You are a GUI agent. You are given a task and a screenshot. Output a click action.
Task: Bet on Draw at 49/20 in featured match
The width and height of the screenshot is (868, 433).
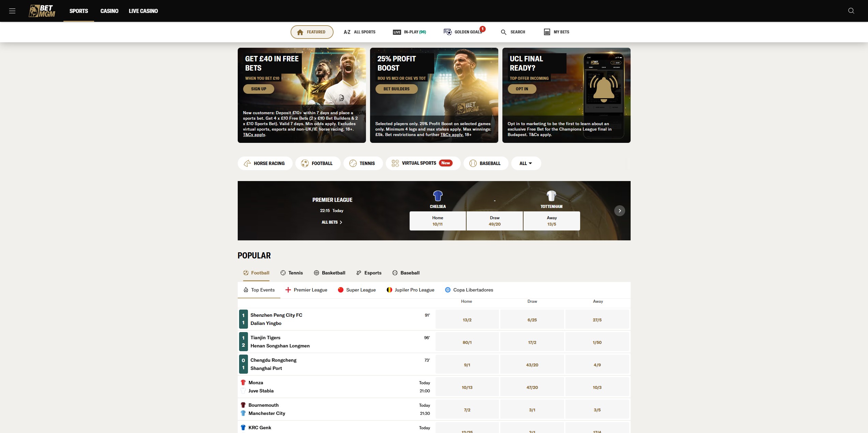pos(495,221)
